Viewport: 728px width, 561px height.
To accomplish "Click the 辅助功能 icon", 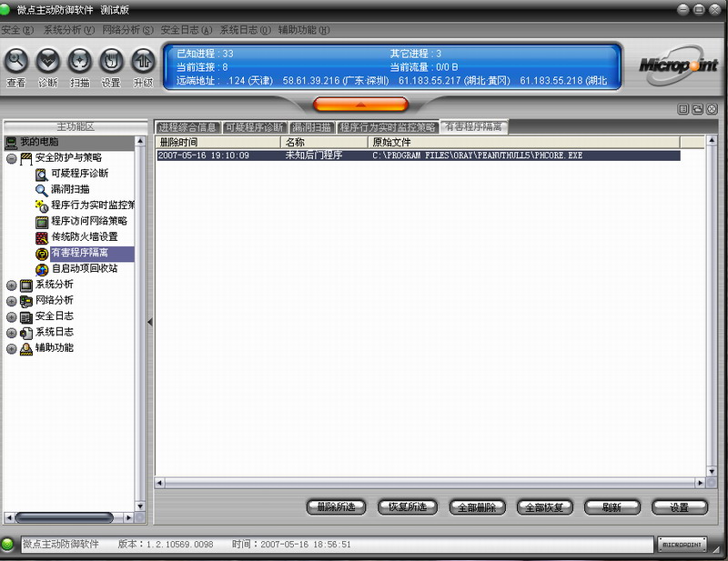I will click(x=26, y=349).
